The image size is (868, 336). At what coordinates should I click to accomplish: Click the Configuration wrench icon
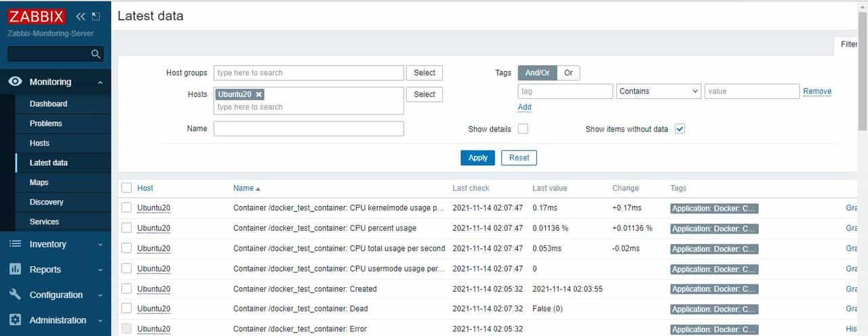coord(15,295)
